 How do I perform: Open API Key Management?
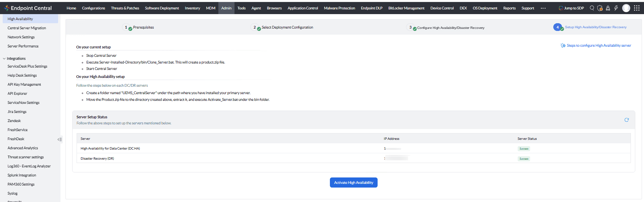(24, 84)
